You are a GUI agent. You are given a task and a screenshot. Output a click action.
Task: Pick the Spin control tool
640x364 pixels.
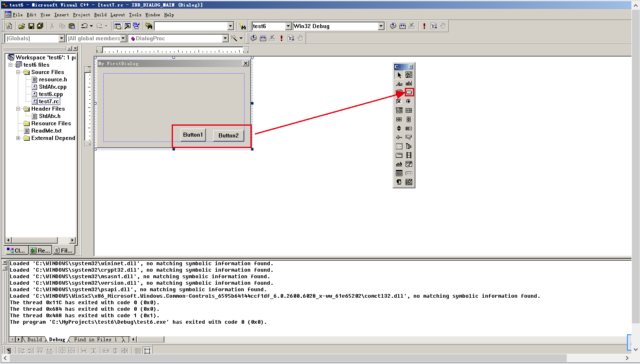[399, 129]
